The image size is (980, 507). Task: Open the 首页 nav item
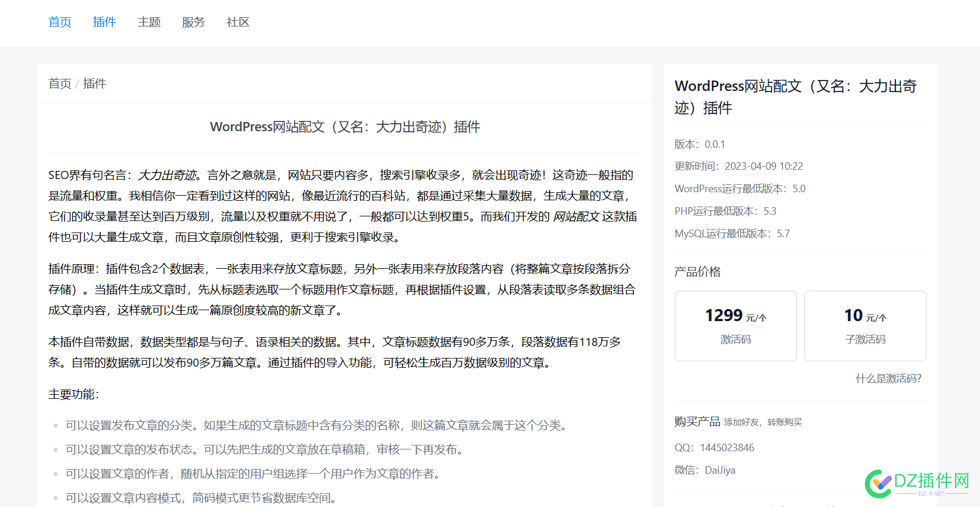click(x=60, y=22)
